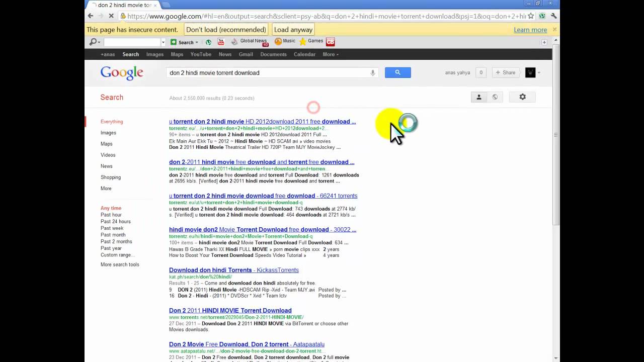Click the plus icon at toolbar right end
Screen dimensions: 644x362
[544, 42]
